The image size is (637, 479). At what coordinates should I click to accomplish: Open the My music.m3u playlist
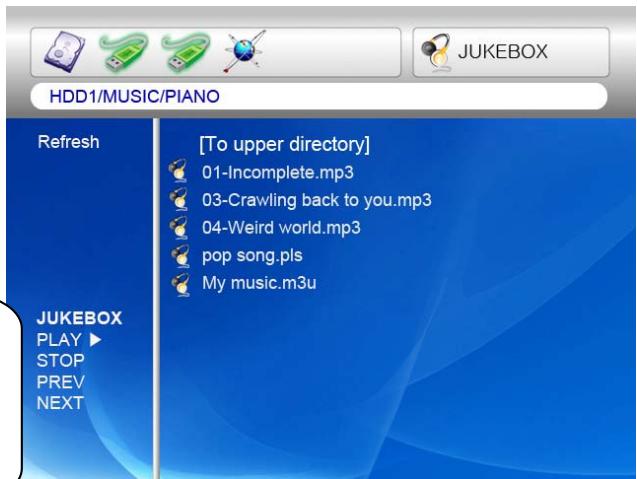[x=259, y=283]
